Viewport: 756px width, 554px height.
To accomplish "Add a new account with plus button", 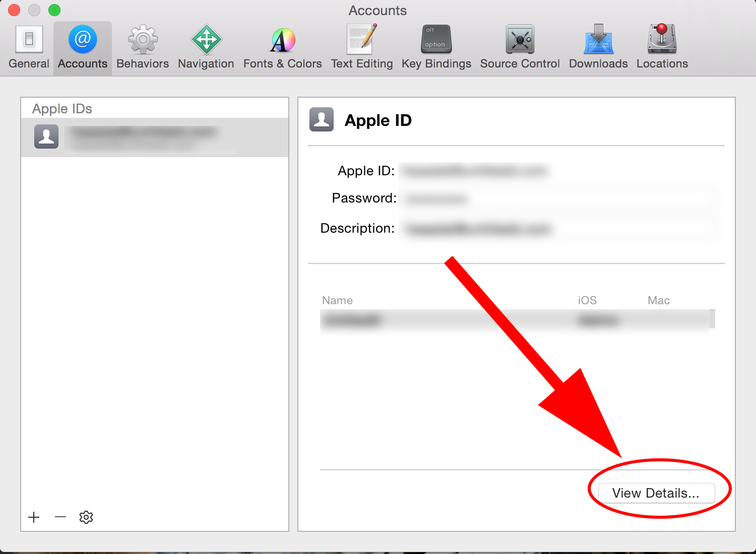I will (x=34, y=517).
